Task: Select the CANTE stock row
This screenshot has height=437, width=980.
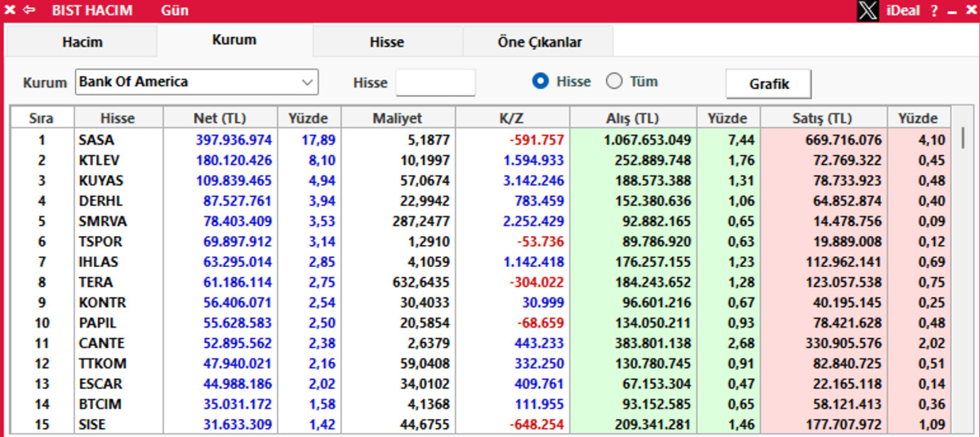Action: (x=481, y=343)
